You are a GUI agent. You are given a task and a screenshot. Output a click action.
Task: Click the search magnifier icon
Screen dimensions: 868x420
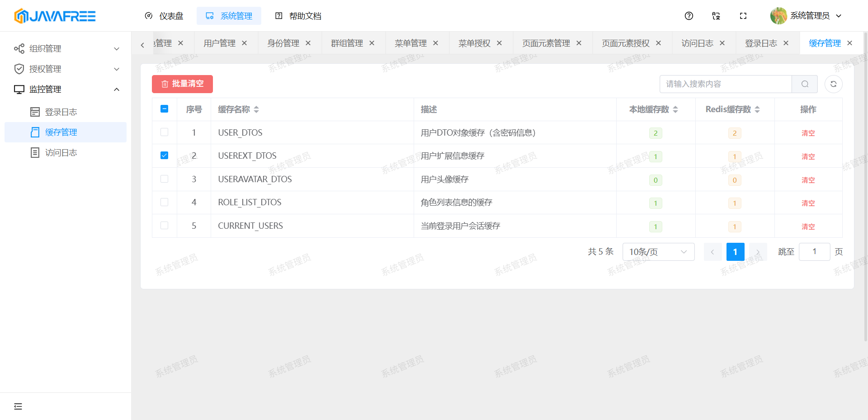point(805,84)
